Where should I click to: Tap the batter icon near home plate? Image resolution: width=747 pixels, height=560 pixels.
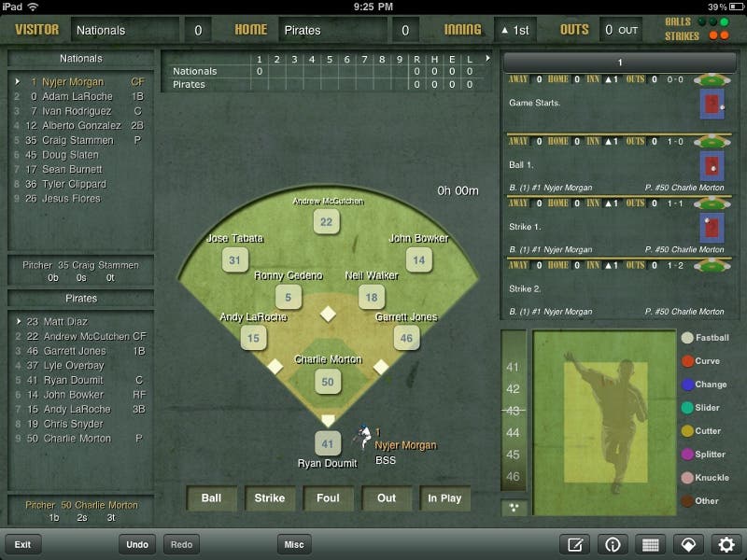363,437
